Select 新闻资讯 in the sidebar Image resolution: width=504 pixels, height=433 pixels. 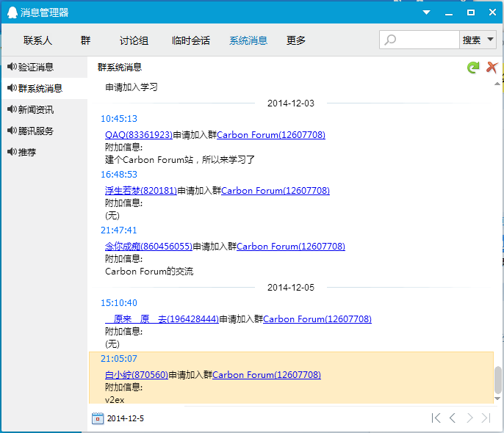pos(44,110)
